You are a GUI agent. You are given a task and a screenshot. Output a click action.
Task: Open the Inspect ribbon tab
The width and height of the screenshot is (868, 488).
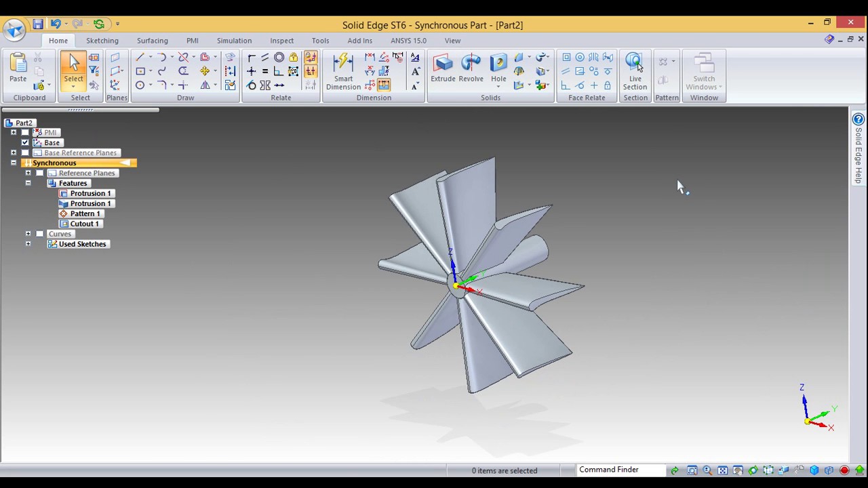tap(282, 41)
